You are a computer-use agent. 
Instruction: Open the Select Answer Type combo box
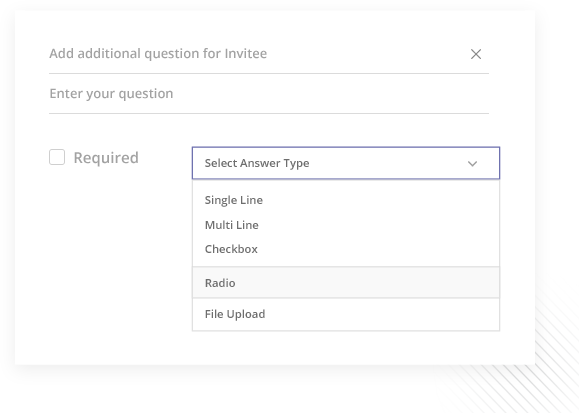tap(346, 163)
